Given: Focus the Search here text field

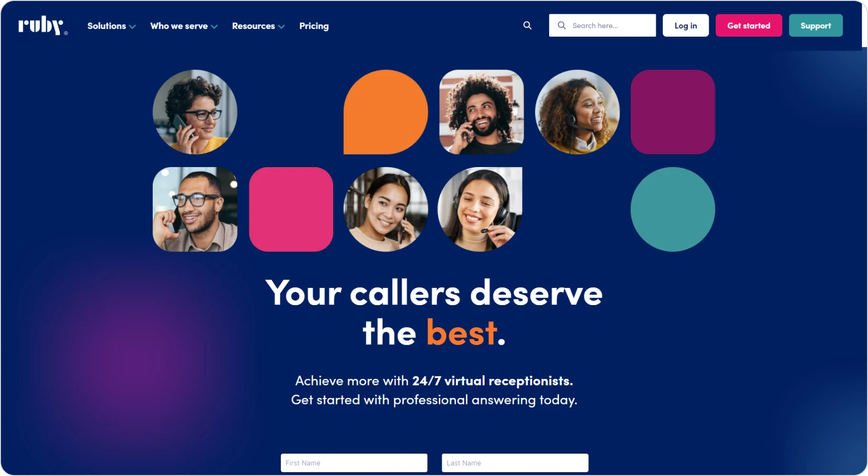Looking at the screenshot, I should point(602,25).
